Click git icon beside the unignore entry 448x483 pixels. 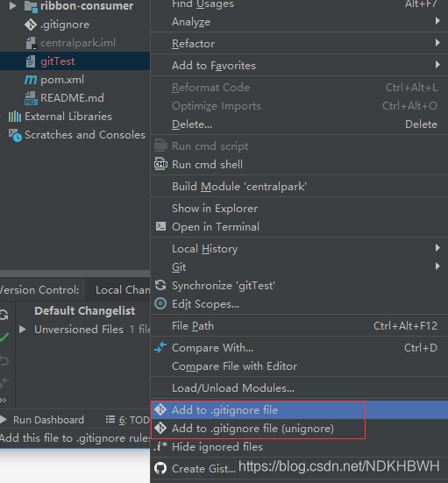(160, 428)
